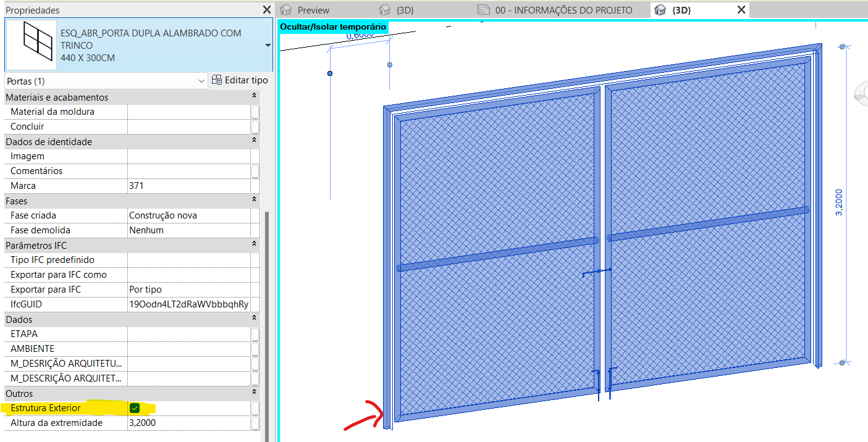868x442 pixels.
Task: Click the associate parameter button next to Comentários
Action: coord(255,170)
